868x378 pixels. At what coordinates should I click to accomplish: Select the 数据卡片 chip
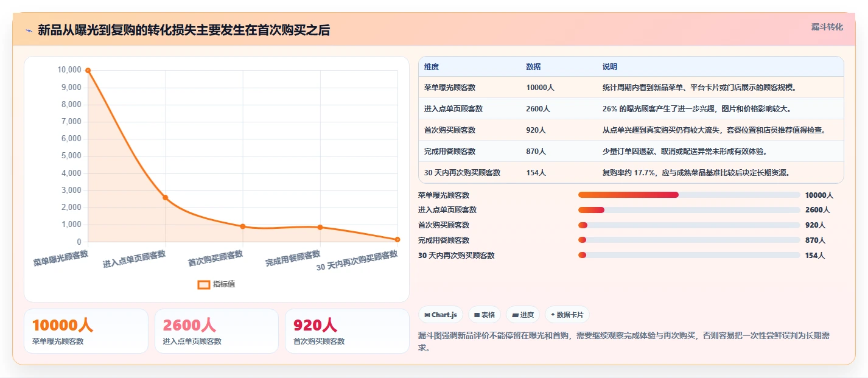click(x=567, y=315)
